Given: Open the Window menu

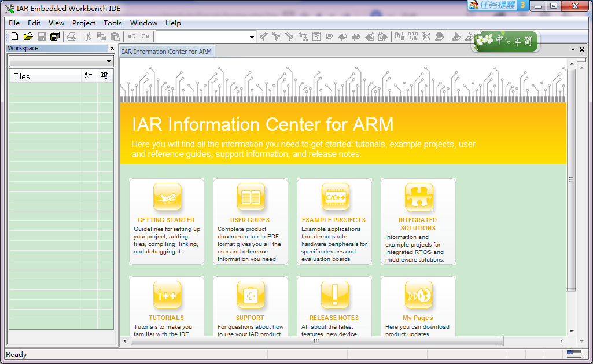Looking at the screenshot, I should 143,23.
